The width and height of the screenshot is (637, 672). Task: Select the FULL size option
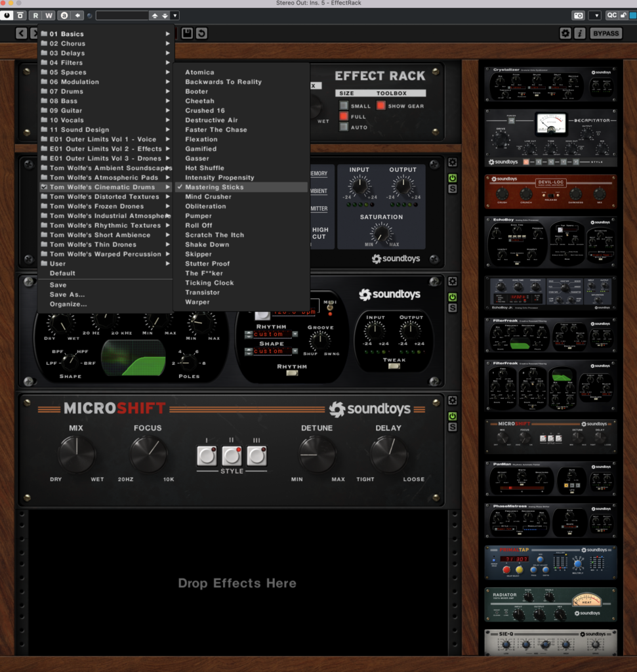tap(344, 116)
